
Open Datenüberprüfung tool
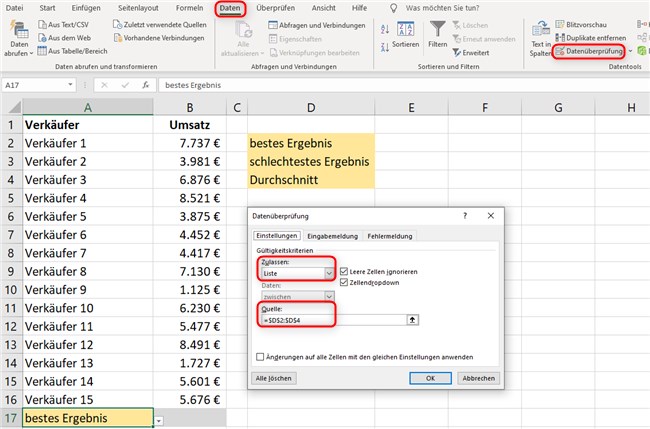(589, 51)
